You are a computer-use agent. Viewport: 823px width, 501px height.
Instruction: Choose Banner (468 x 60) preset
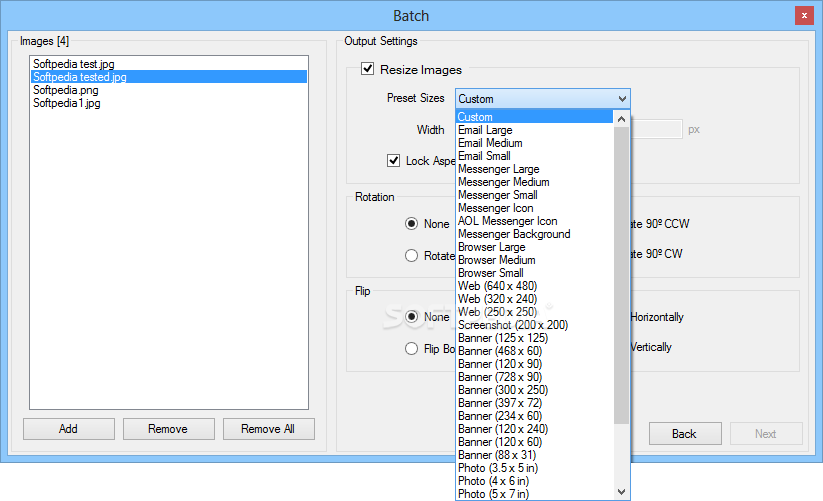[534, 351]
